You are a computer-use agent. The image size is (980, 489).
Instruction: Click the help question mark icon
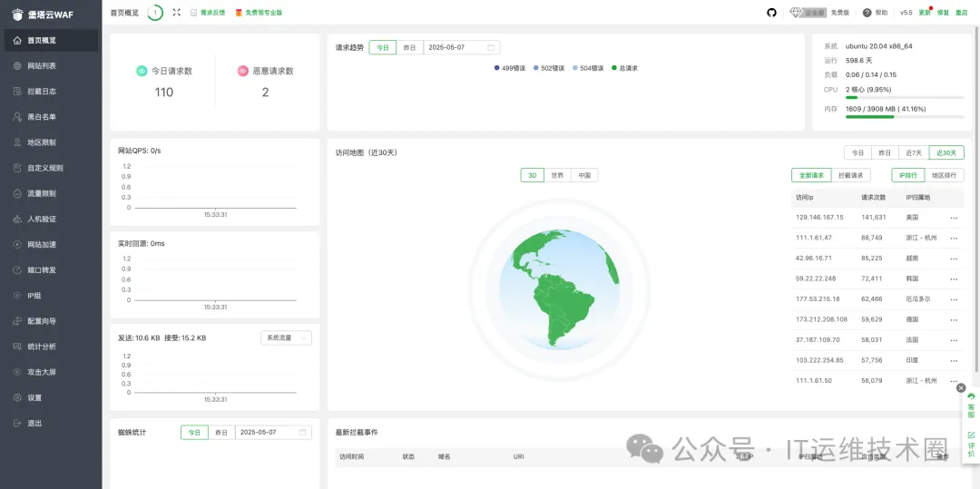click(x=867, y=13)
